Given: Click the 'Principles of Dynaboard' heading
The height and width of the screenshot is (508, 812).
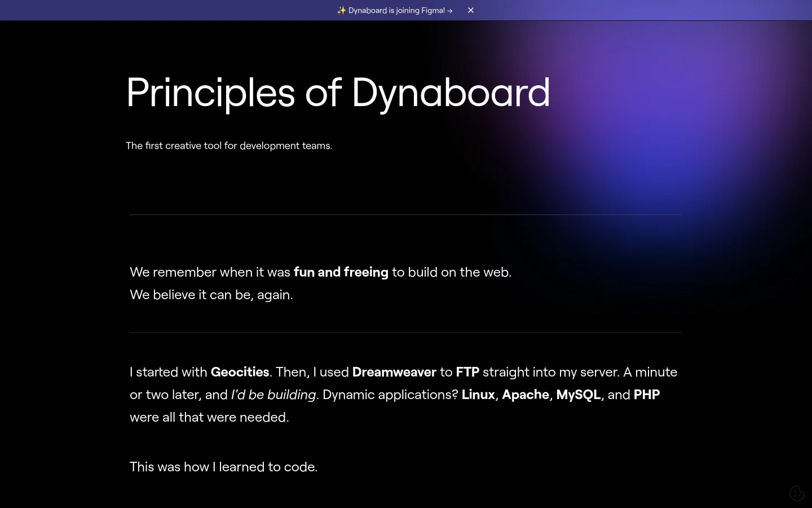Looking at the screenshot, I should (338, 93).
